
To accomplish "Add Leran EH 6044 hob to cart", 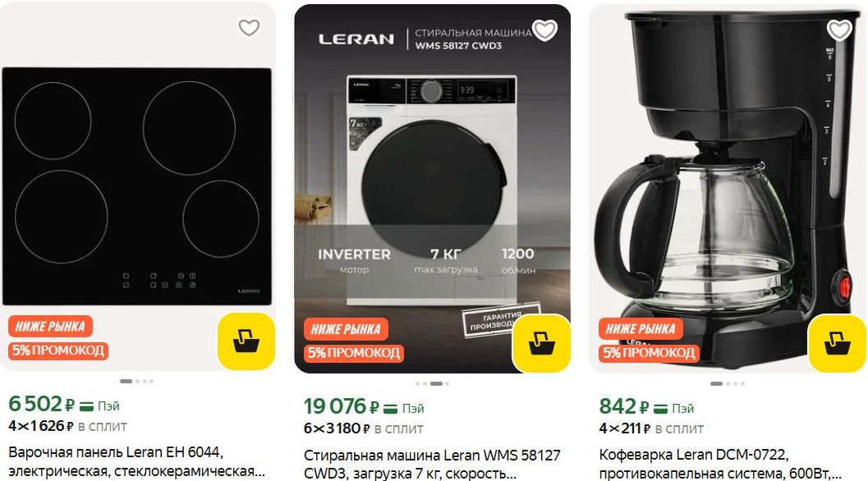I will (246, 341).
